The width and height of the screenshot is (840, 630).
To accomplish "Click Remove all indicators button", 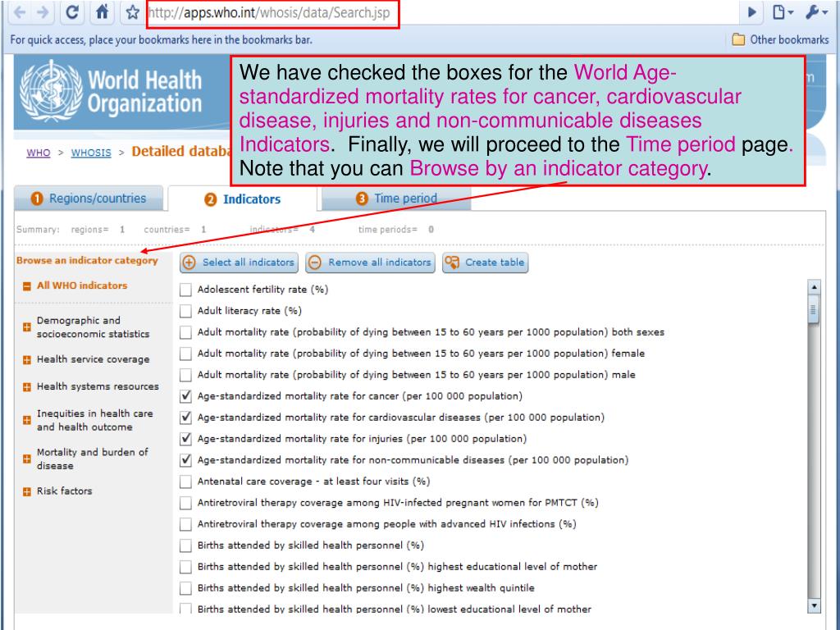I will click(x=370, y=262).
